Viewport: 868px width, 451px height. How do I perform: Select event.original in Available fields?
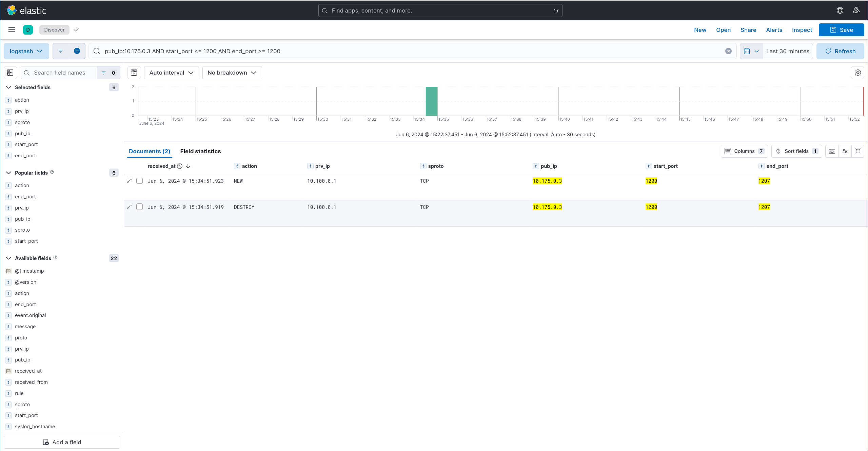31,315
